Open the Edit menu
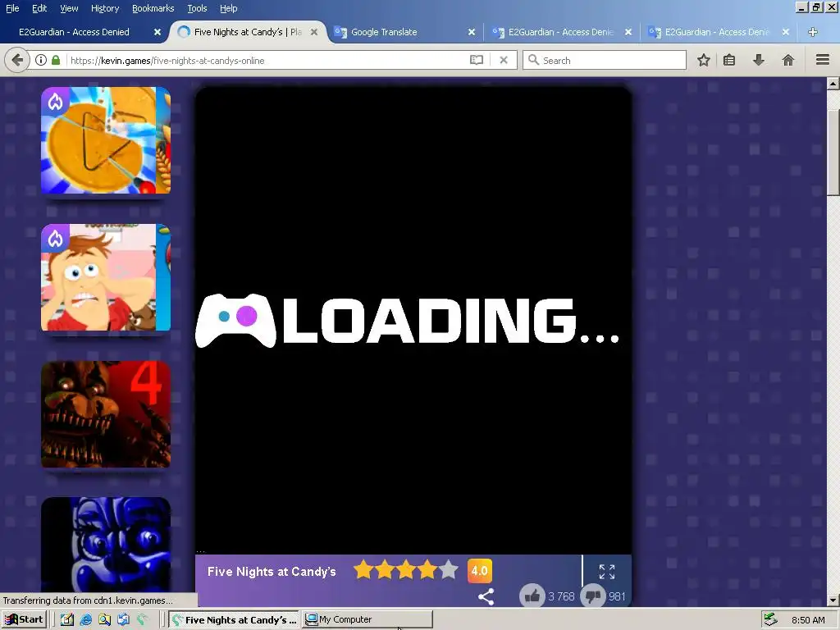Viewport: 840px width, 630px height. coord(39,8)
